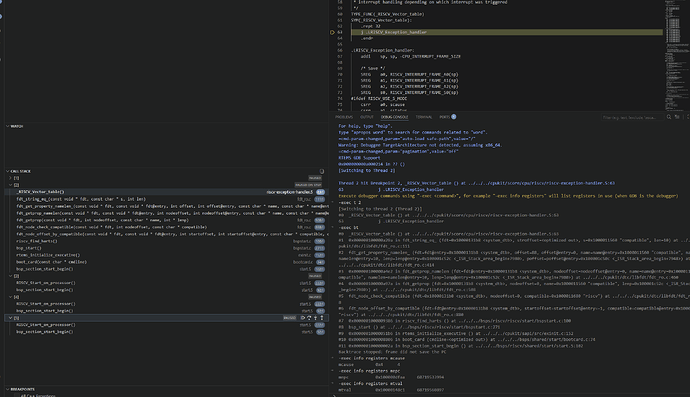690x397 pixels.
Task: Click code line 'SREG a0, RISCV_INTERRUPT_FRAME_A0(sp)'
Action: click(409, 74)
